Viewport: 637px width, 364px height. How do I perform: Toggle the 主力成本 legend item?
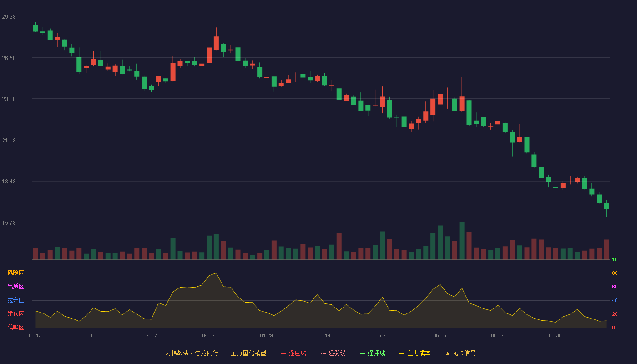tap(415, 353)
